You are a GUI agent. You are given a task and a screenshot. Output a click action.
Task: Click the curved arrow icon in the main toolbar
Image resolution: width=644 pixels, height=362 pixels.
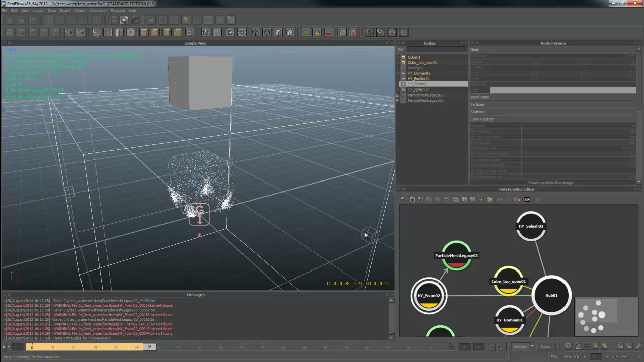pos(380,32)
